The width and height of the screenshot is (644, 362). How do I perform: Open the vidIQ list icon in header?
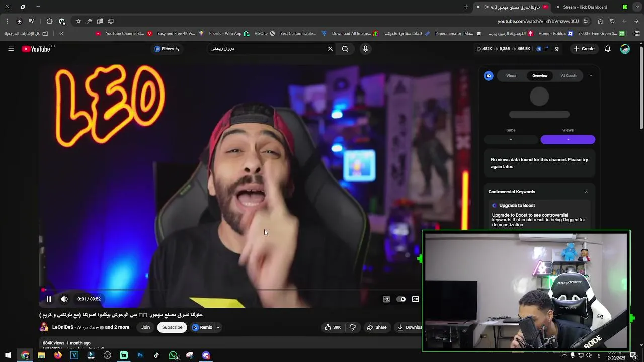[x=547, y=49]
